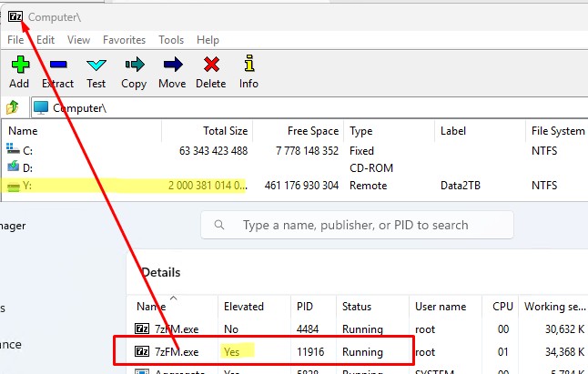Click the 34,368 K working set value
Viewport: 588px width, 374px height.
(x=564, y=352)
